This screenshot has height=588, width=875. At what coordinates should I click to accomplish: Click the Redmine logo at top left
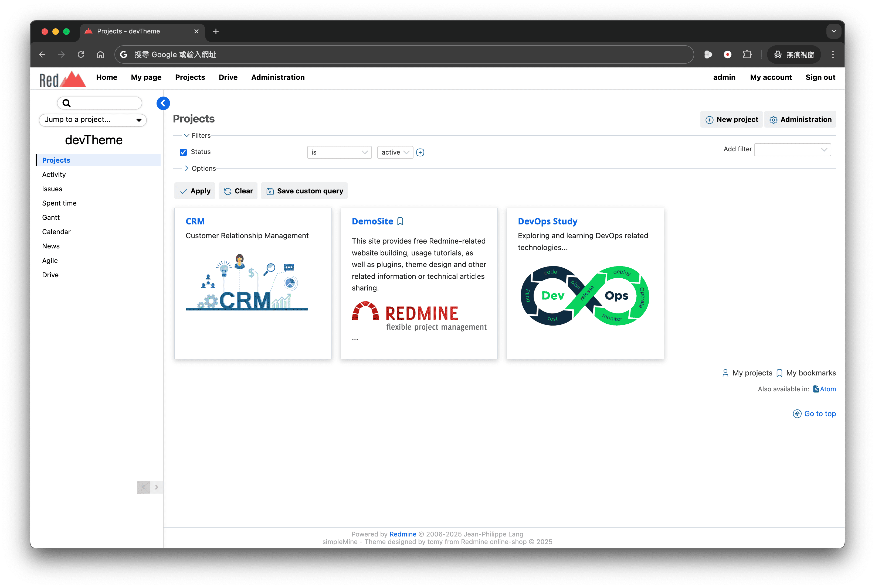click(62, 79)
